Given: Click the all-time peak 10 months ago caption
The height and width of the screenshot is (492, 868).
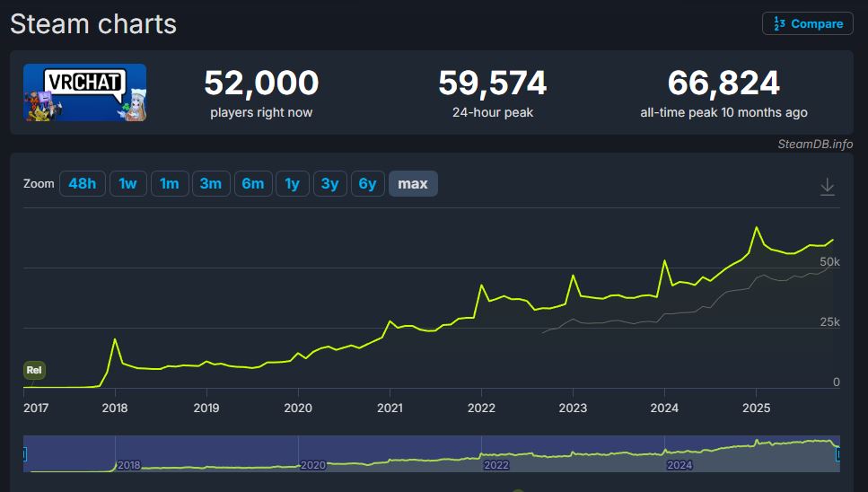Looking at the screenshot, I should coord(723,112).
